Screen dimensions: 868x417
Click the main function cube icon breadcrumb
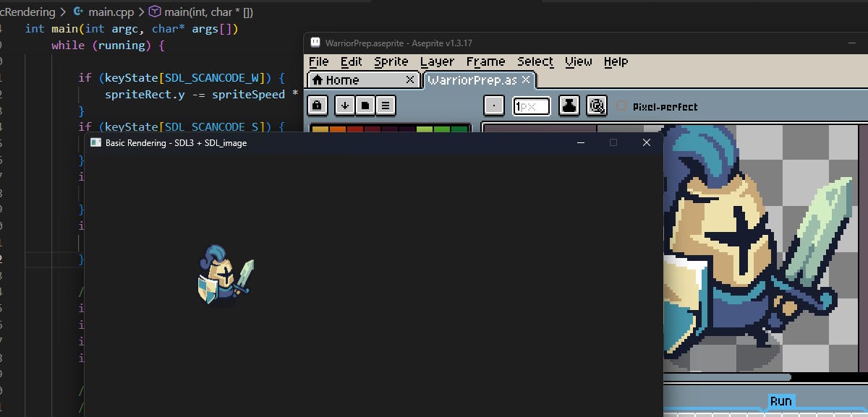[x=154, y=12]
